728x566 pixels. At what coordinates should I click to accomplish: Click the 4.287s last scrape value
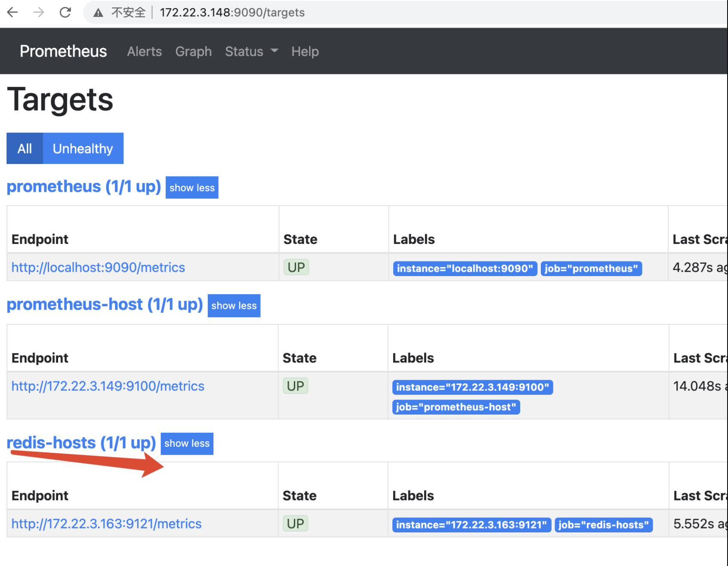pyautogui.click(x=700, y=268)
